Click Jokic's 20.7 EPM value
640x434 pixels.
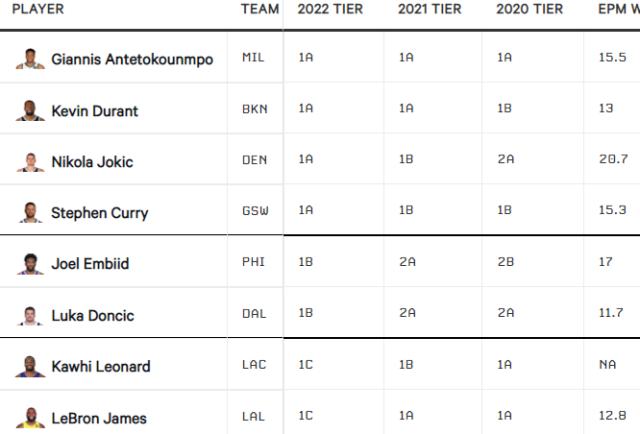pyautogui.click(x=612, y=161)
